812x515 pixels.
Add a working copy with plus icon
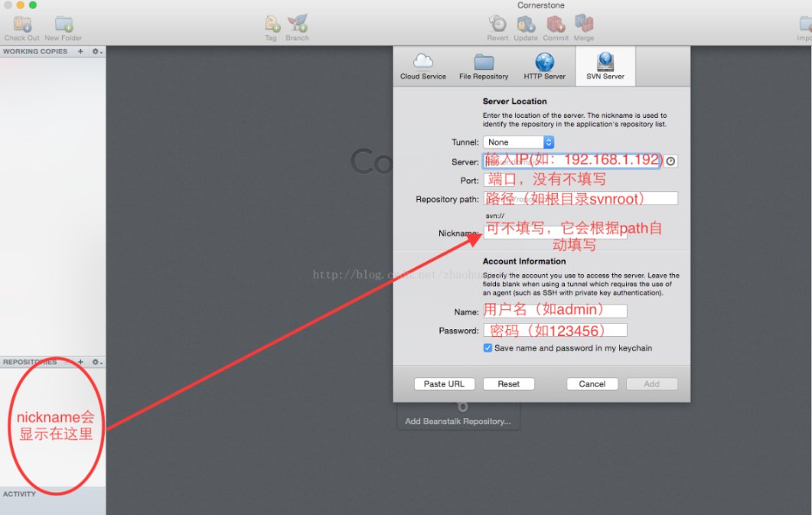tap(80, 51)
